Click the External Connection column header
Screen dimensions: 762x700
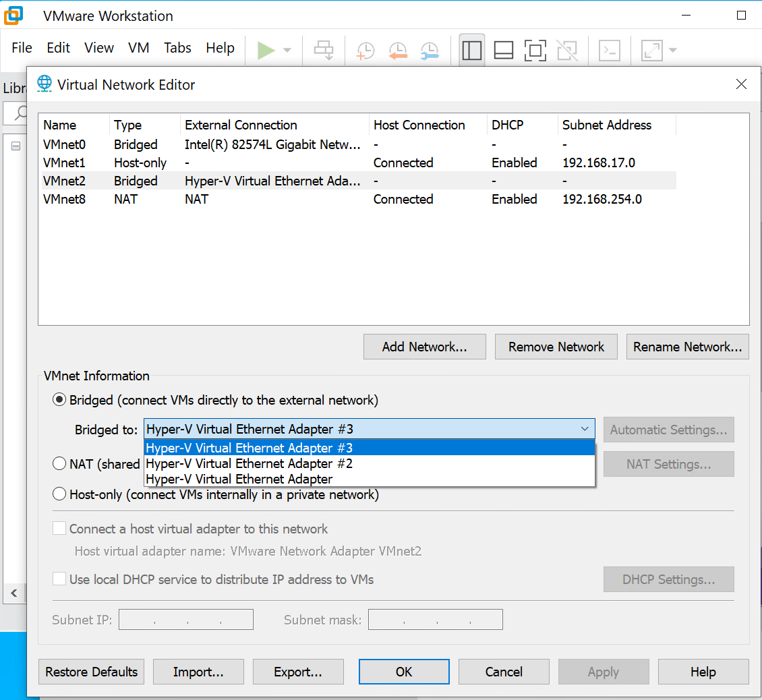coord(274,125)
